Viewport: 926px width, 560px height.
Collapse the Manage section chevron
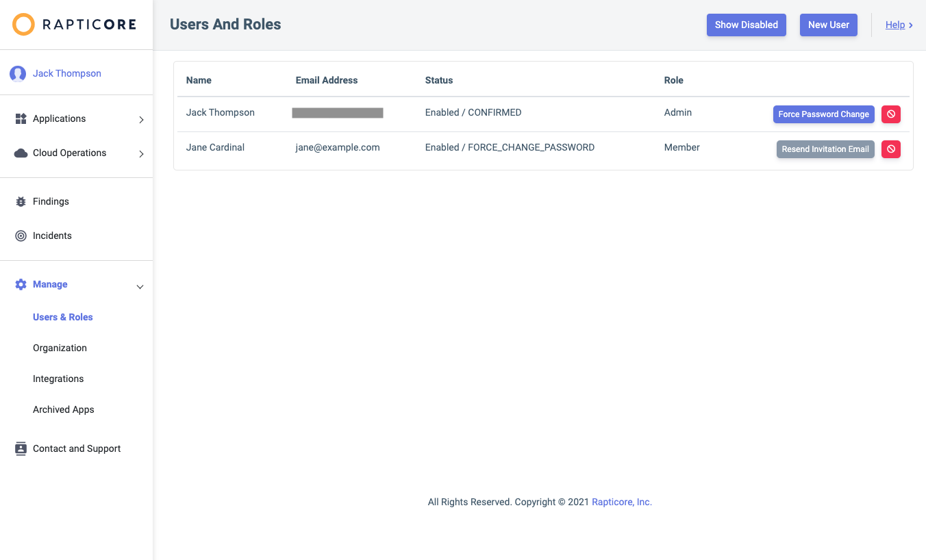click(x=140, y=287)
